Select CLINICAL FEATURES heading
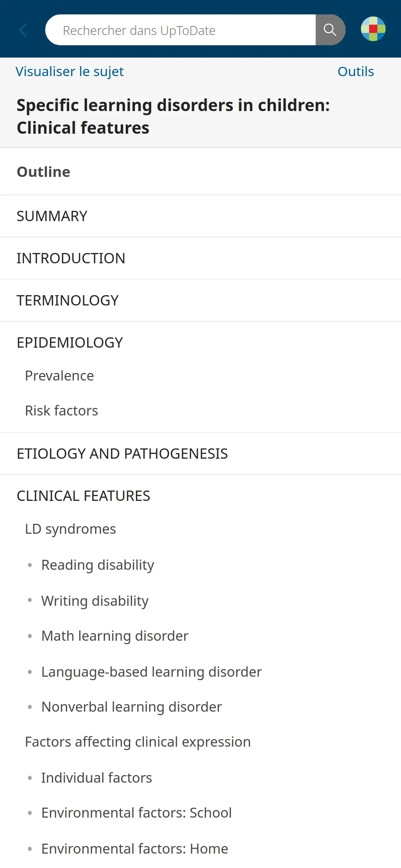 [x=84, y=496]
